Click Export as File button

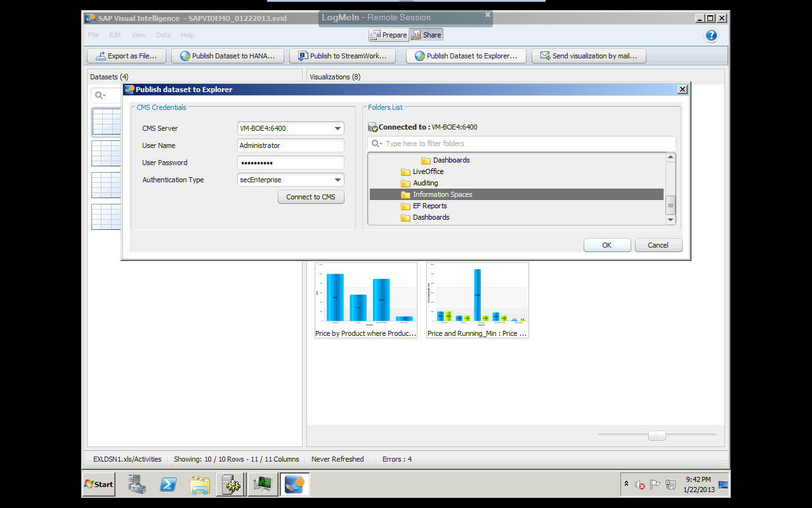126,56
